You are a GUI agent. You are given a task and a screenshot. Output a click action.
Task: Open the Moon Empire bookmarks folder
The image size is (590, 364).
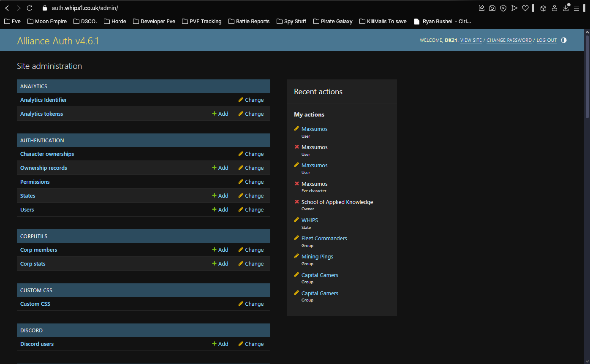[x=46, y=21]
